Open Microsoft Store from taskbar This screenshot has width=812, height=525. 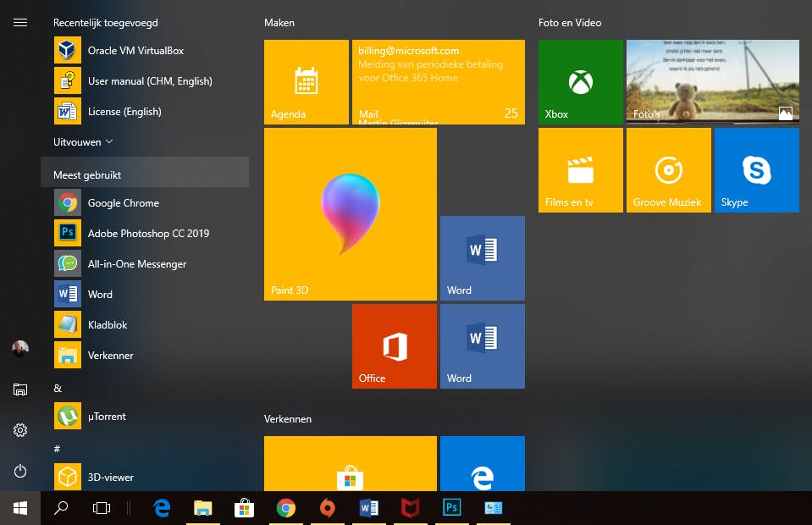pos(244,508)
